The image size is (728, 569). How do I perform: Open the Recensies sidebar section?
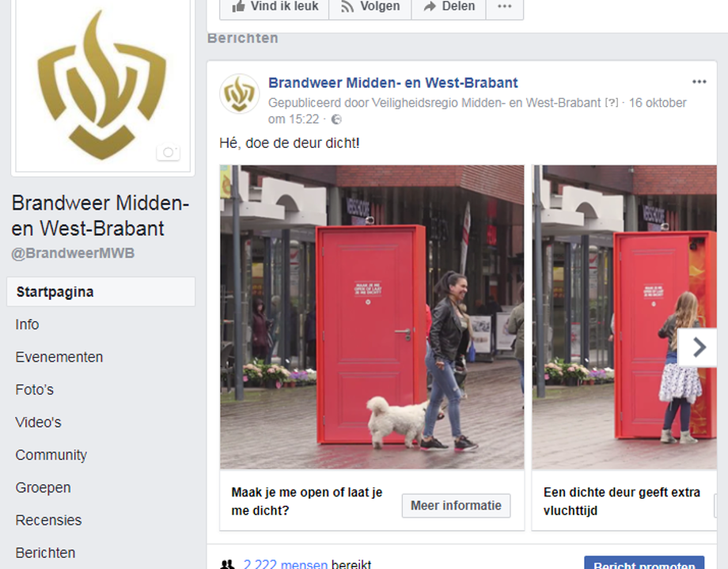coord(48,520)
